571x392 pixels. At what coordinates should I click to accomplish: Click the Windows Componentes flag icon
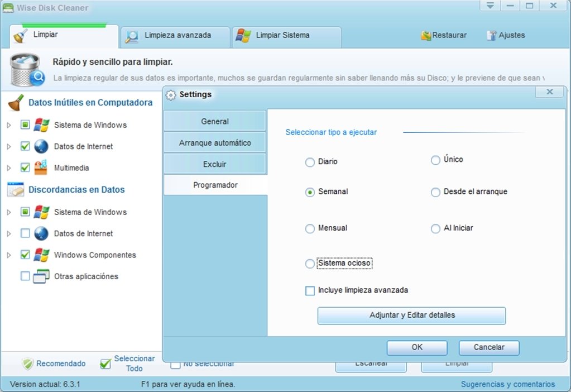point(41,255)
